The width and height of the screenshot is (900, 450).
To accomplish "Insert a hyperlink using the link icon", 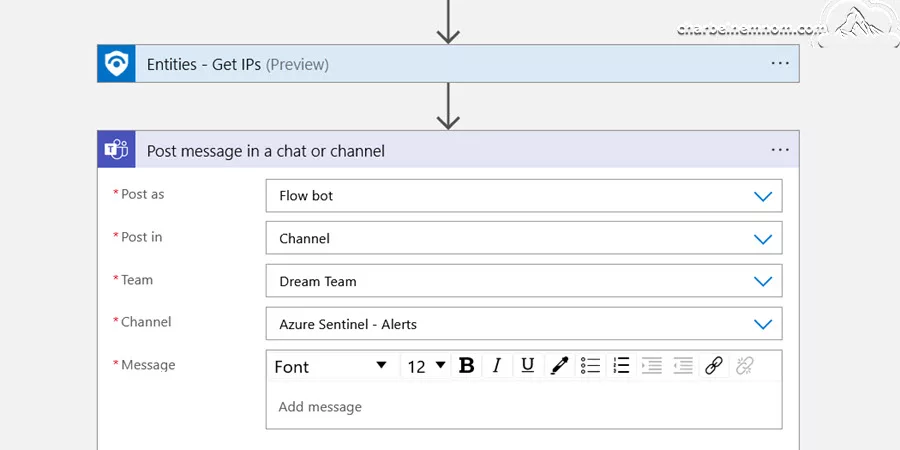I will [x=713, y=365].
